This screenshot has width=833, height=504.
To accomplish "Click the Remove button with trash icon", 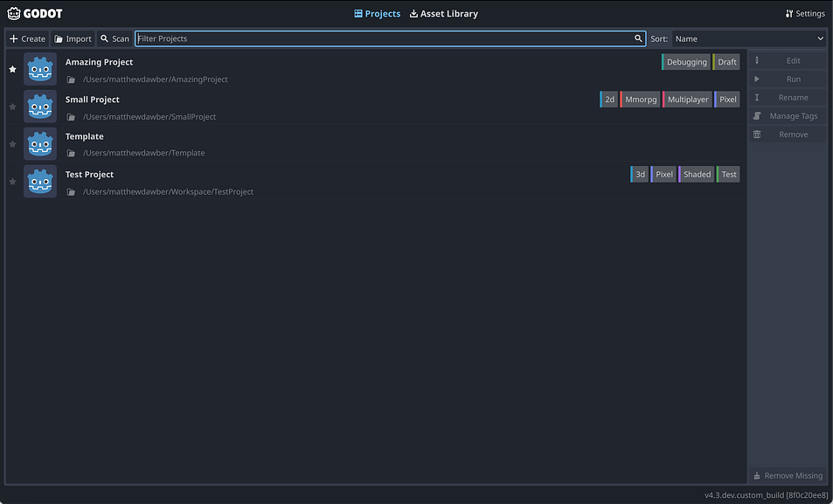I will pyautogui.click(x=788, y=135).
